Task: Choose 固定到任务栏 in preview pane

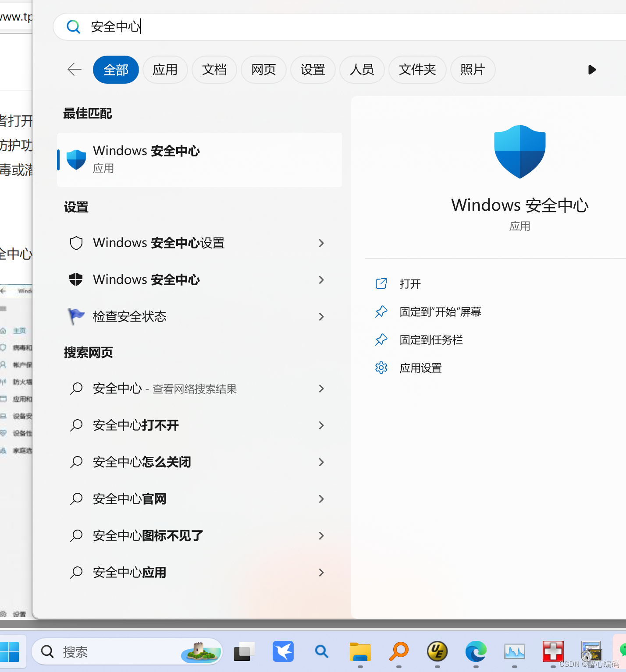Action: 431,340
